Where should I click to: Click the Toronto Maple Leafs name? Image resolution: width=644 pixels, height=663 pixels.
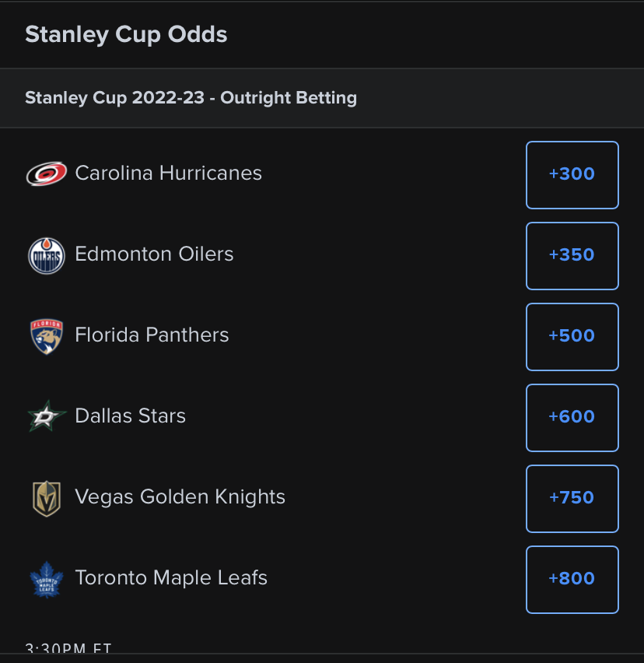tap(171, 577)
